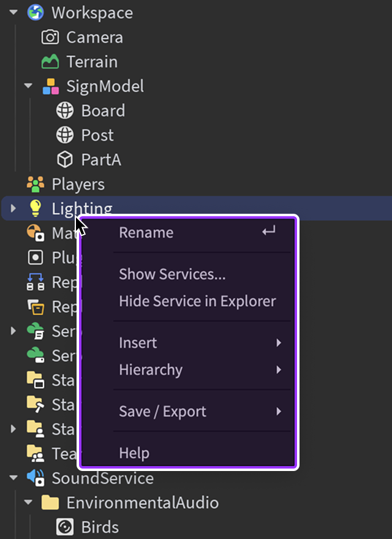Click the Teams folder icon

pyautogui.click(x=36, y=454)
